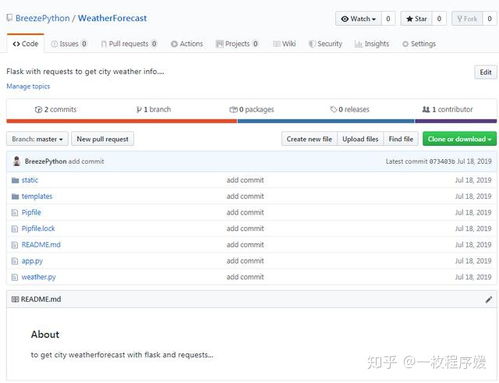Star the WeatherForecast repository
The image size is (499, 383).
pos(417,19)
